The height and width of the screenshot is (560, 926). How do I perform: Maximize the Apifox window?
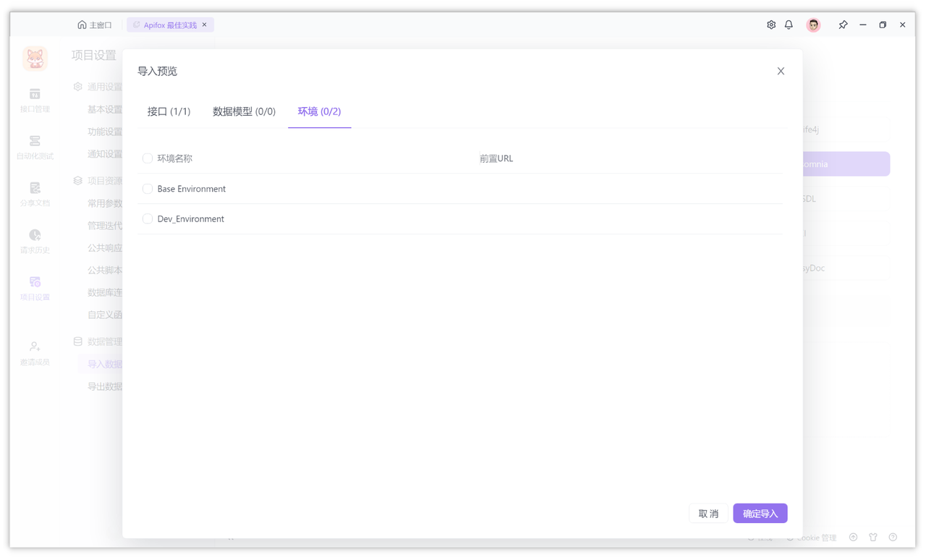pos(883,25)
